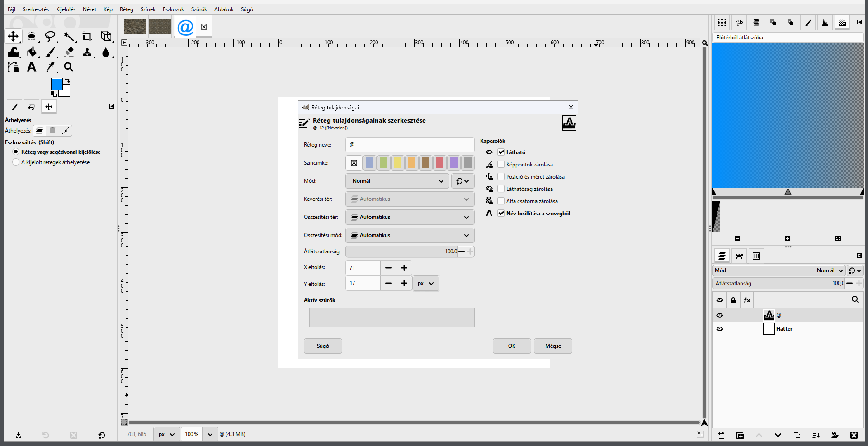Open the Szűrők menu
This screenshot has width=868, height=446.
point(199,9)
